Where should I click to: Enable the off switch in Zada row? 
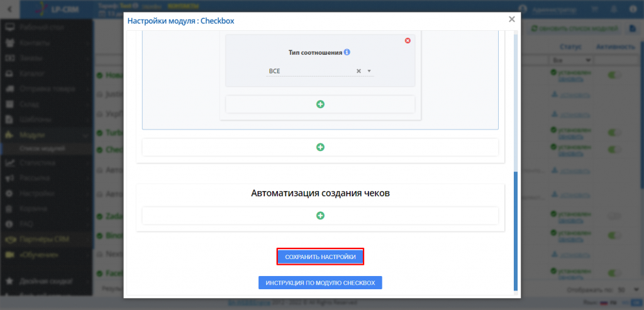click(614, 216)
